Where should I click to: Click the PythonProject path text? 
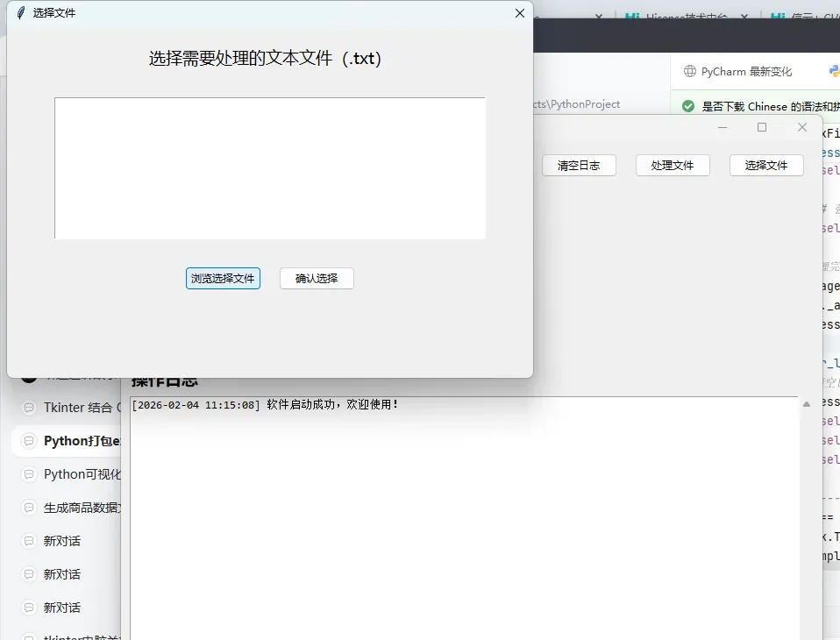(576, 104)
